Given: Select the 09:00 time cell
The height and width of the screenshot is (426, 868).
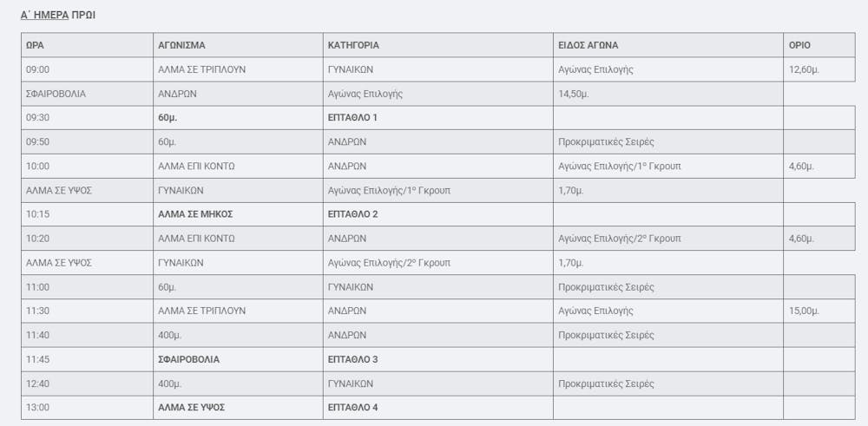Looking at the screenshot, I should click(38, 69).
